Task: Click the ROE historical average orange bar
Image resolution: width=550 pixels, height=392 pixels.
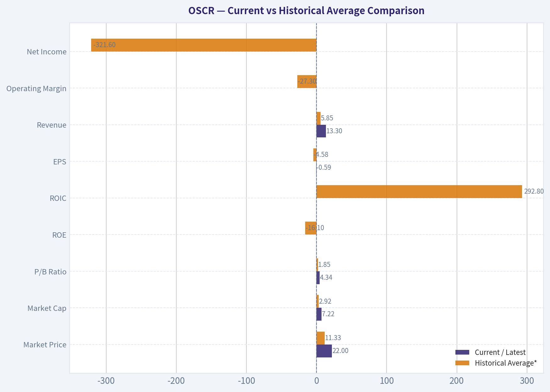Action: (311, 228)
